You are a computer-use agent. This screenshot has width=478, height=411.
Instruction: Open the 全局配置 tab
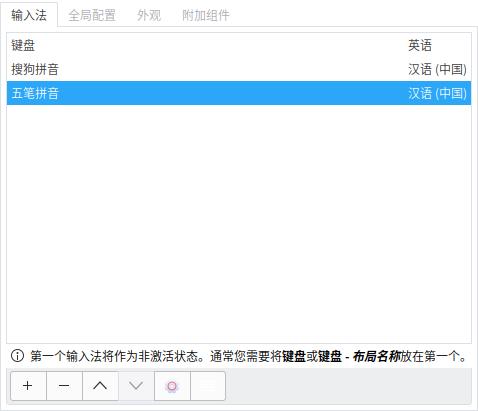coord(92,15)
